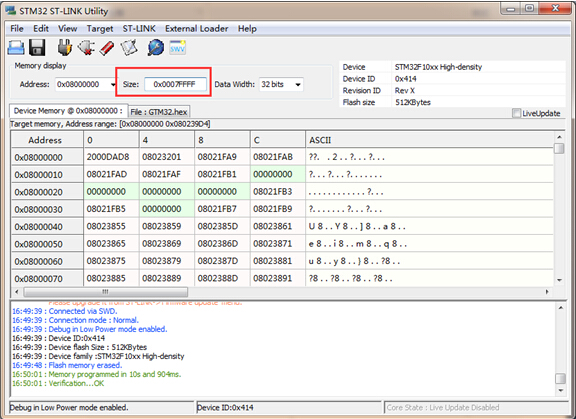Open the External Loader menu

tap(197, 29)
